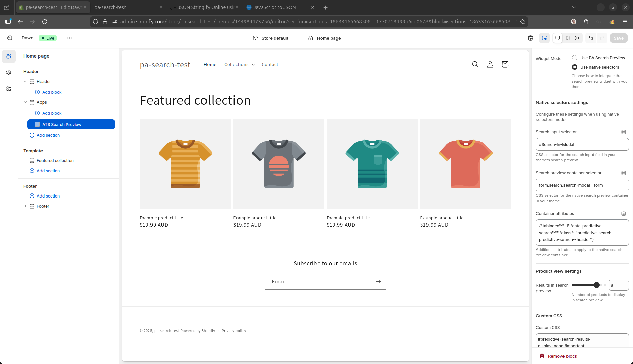Expand the Footer section

(x=25, y=206)
